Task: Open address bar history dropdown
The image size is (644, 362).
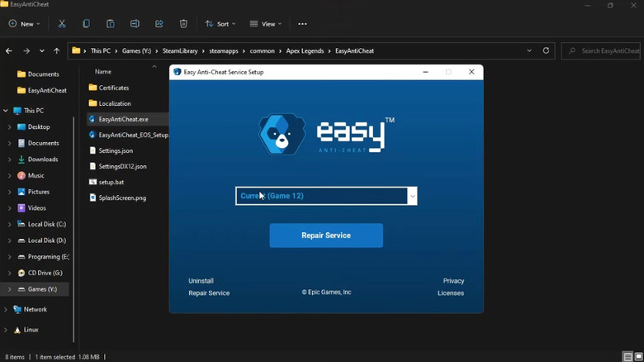Action: [529, 50]
